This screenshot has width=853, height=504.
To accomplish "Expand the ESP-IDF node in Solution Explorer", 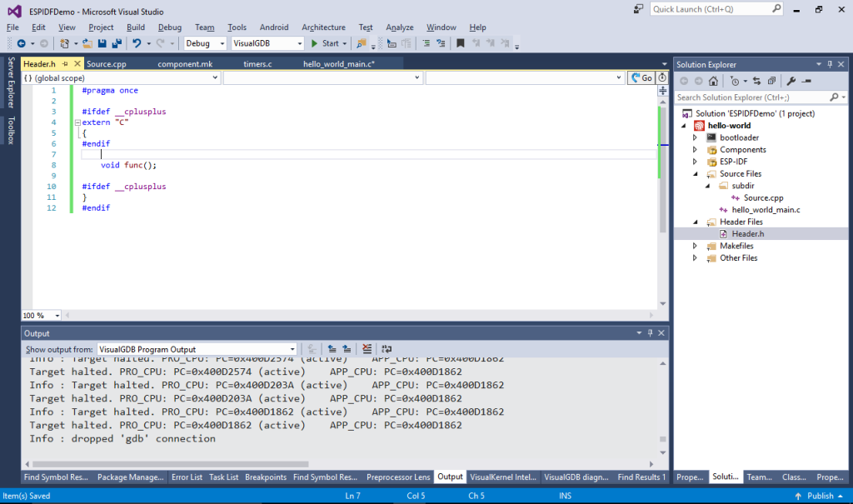I will click(x=694, y=162).
